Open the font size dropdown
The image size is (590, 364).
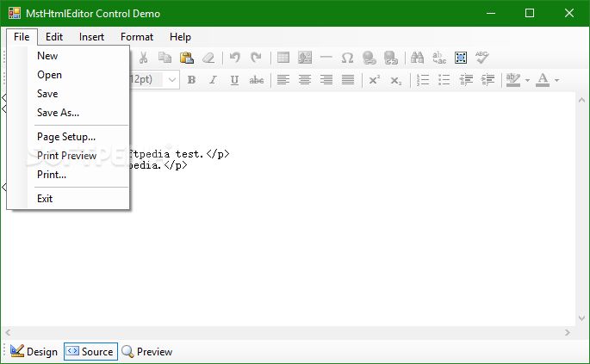click(171, 80)
